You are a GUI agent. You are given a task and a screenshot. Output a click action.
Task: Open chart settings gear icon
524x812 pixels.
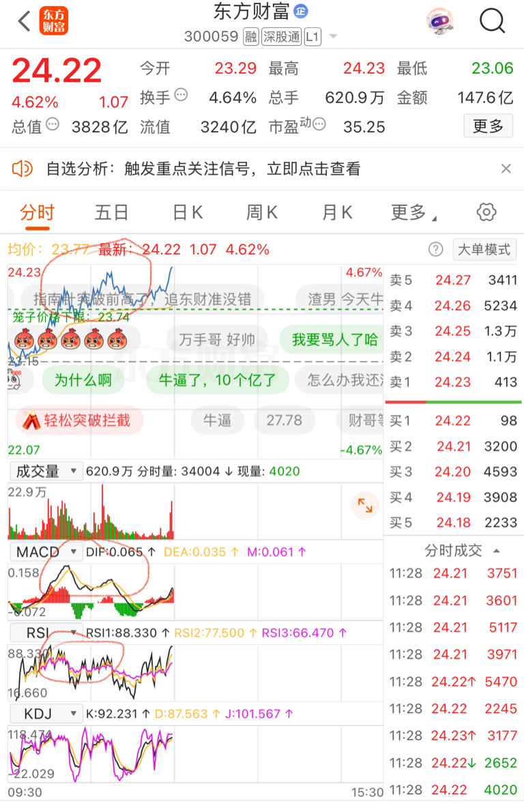click(x=486, y=212)
